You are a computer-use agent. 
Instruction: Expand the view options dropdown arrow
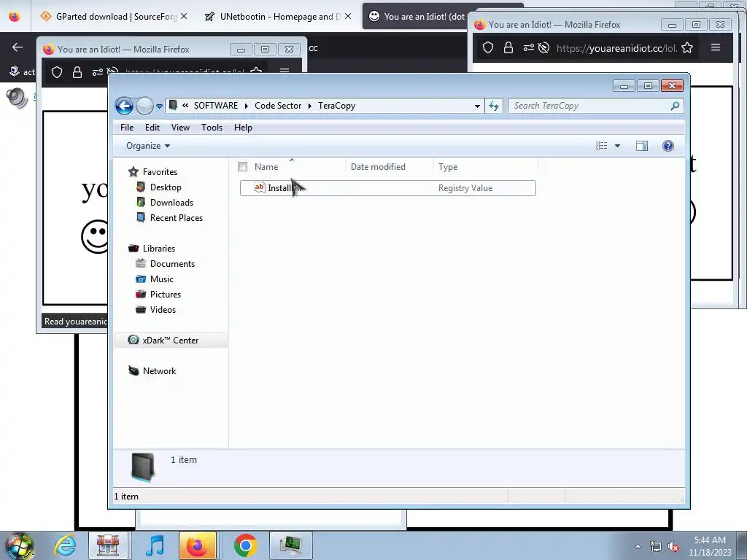617,146
